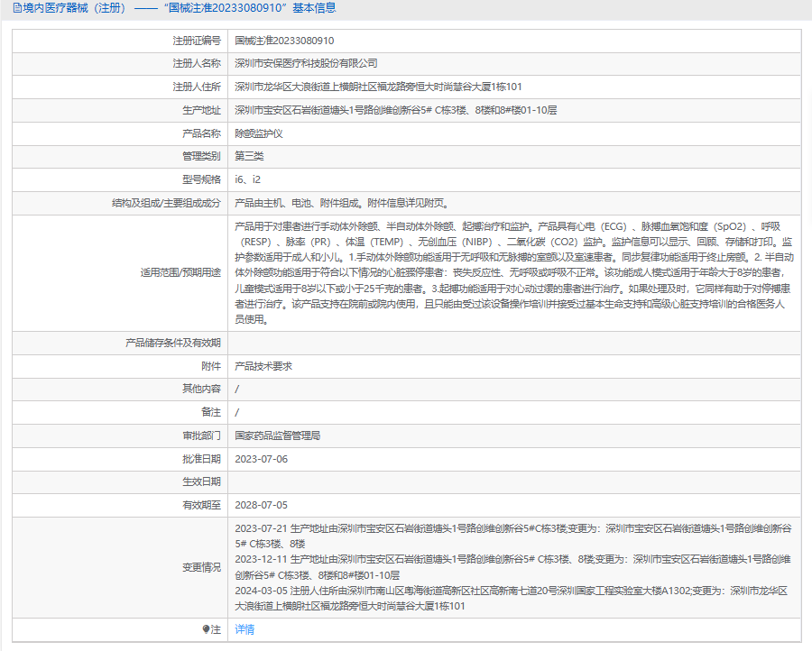Image resolution: width=812 pixels, height=651 pixels.
Task: Select the page title 境内医疗器械（注册）基本信息
Action: [174, 8]
